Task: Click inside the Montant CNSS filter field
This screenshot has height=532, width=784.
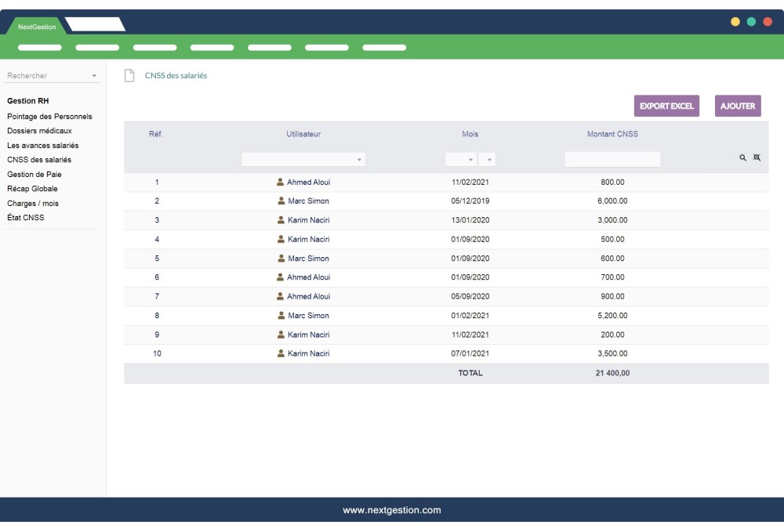Action: [612, 158]
